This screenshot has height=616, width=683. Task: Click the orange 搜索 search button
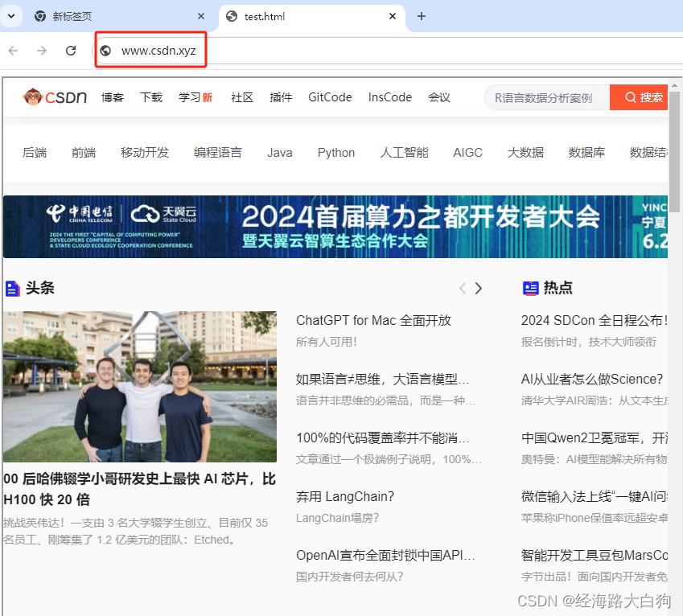[639, 97]
